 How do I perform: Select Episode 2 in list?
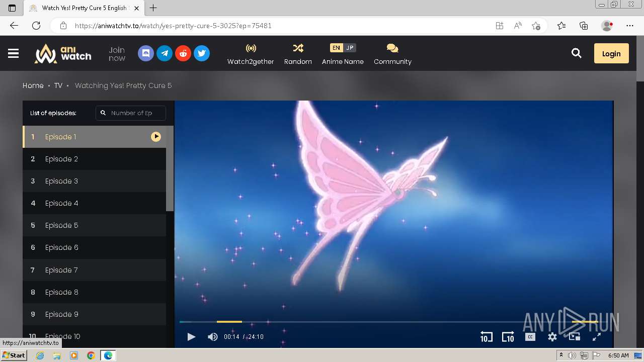click(x=94, y=159)
